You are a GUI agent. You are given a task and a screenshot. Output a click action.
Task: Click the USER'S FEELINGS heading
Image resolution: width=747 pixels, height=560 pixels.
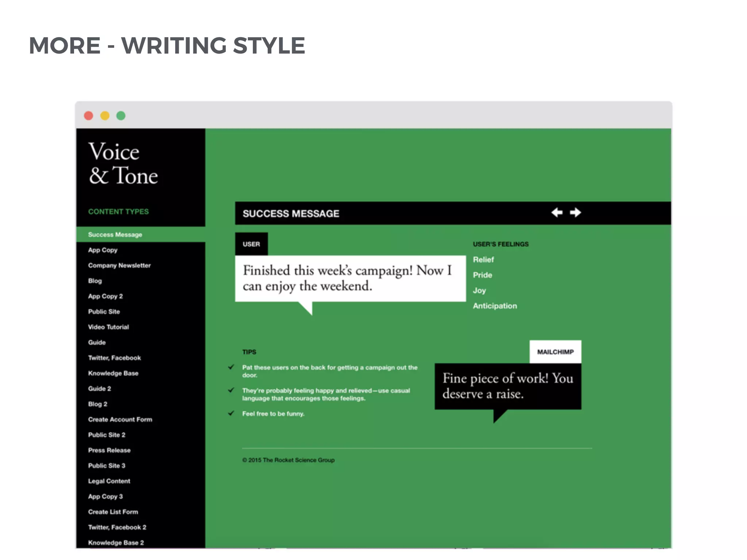tap(500, 244)
